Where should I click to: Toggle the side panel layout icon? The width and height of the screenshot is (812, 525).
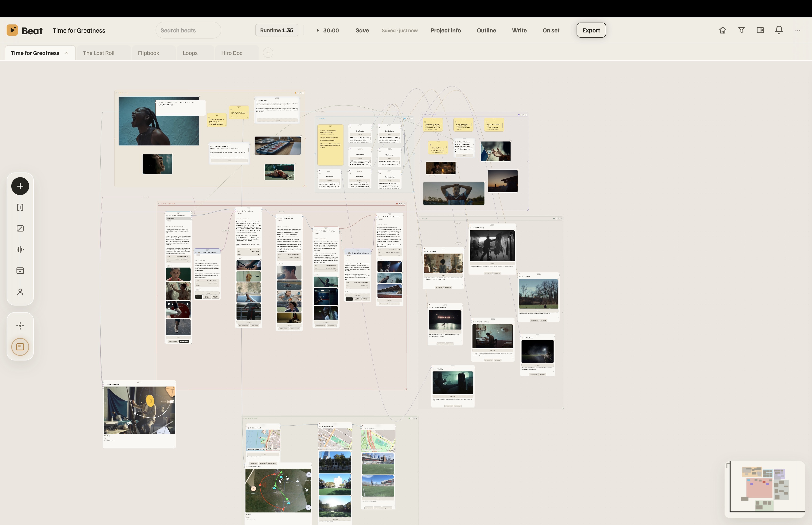(x=760, y=30)
